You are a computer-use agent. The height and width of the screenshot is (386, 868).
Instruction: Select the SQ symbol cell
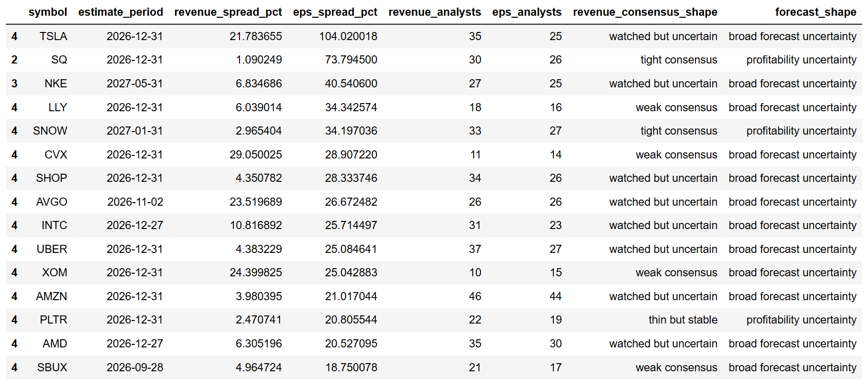pyautogui.click(x=59, y=60)
